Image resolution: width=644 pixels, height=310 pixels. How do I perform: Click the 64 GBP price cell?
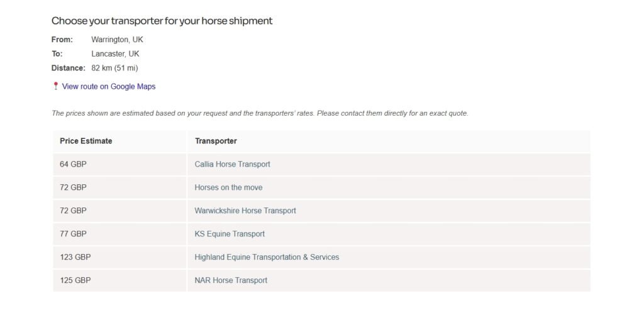[x=73, y=164]
